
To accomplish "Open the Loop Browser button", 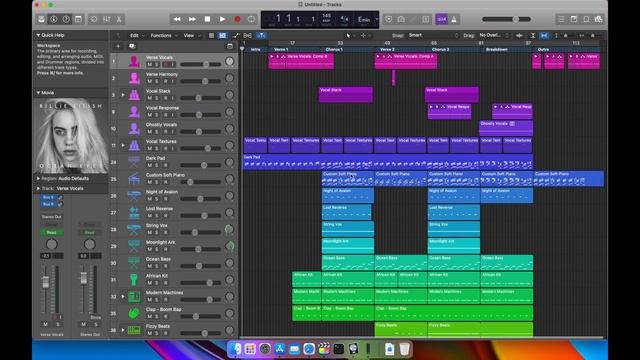I will pyautogui.click(x=587, y=19).
